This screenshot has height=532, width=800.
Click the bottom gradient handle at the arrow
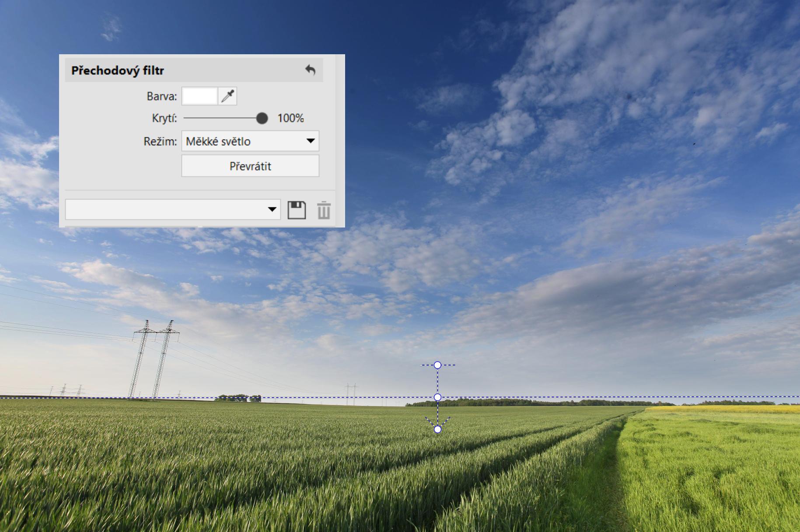(437, 429)
